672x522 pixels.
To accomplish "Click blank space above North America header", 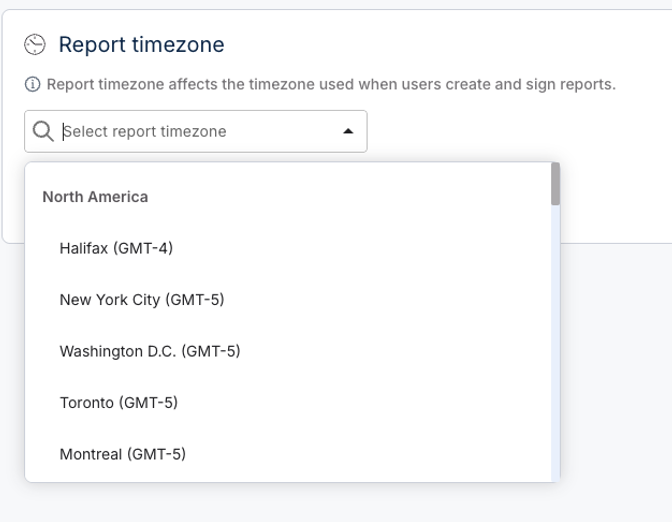I will coord(288,175).
